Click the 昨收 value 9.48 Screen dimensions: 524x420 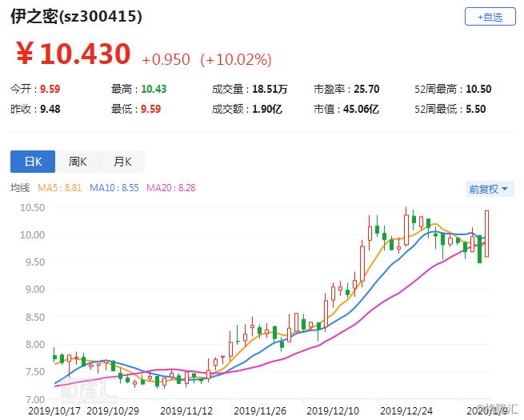coord(50,110)
